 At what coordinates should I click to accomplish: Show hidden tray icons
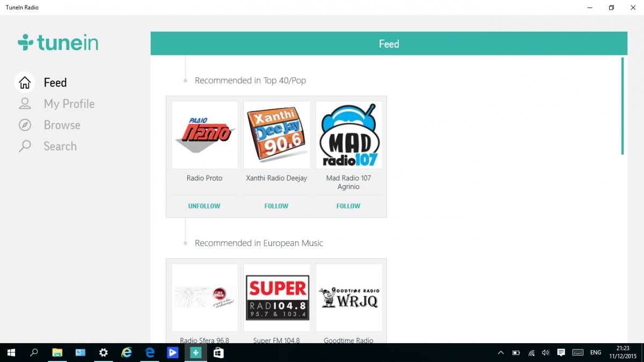501,353
